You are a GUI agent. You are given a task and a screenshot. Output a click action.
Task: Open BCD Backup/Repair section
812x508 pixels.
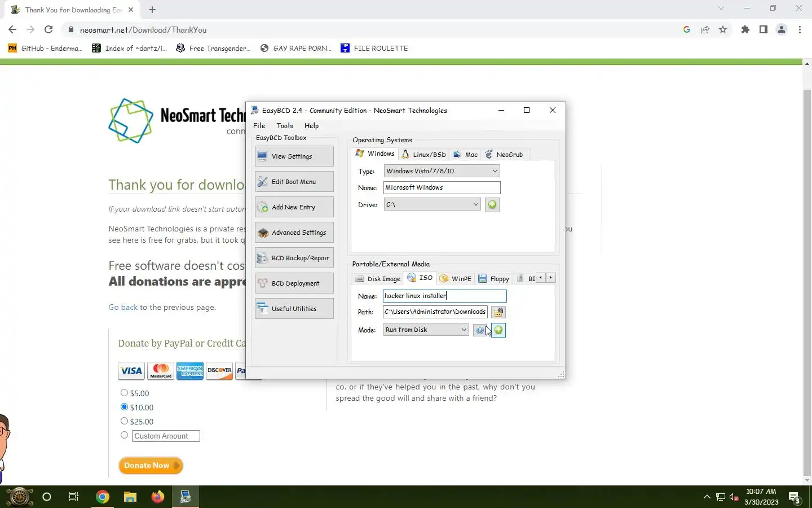(294, 258)
